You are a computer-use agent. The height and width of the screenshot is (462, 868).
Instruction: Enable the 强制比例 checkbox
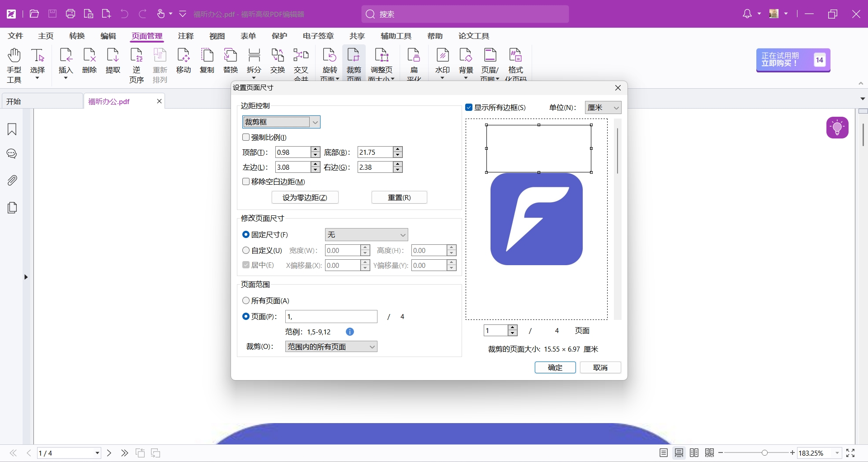coord(246,137)
